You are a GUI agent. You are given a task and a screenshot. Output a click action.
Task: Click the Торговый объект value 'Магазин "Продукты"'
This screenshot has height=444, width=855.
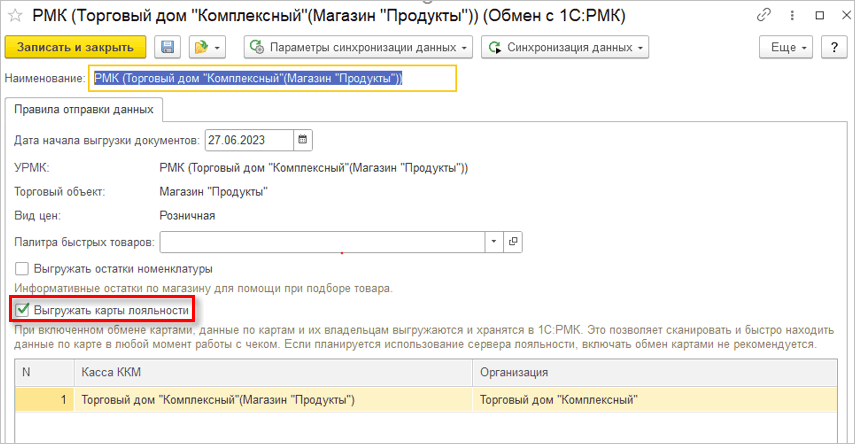pos(213,192)
